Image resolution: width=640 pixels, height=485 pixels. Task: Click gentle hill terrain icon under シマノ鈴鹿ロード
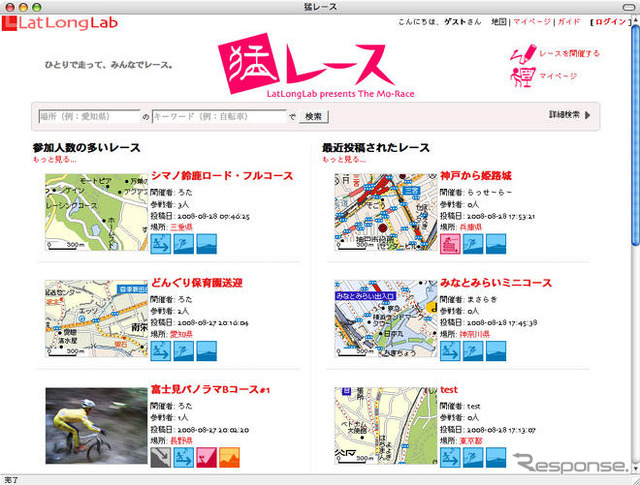pos(207,244)
